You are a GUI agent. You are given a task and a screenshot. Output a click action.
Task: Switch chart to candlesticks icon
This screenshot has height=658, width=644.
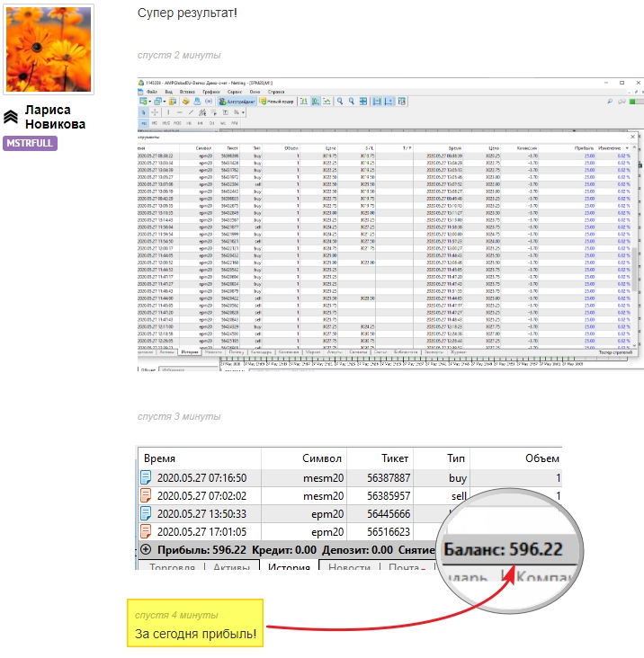click(x=316, y=102)
